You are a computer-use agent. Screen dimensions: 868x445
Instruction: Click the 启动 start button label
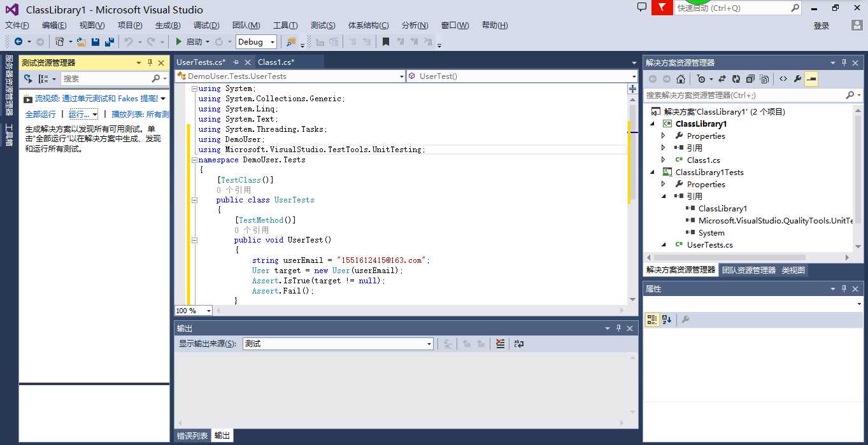pyautogui.click(x=194, y=41)
